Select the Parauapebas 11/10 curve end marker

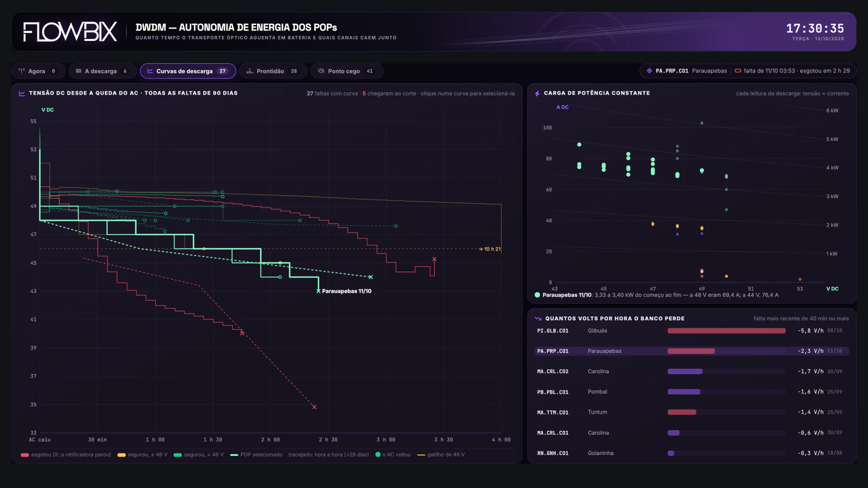[x=319, y=291]
